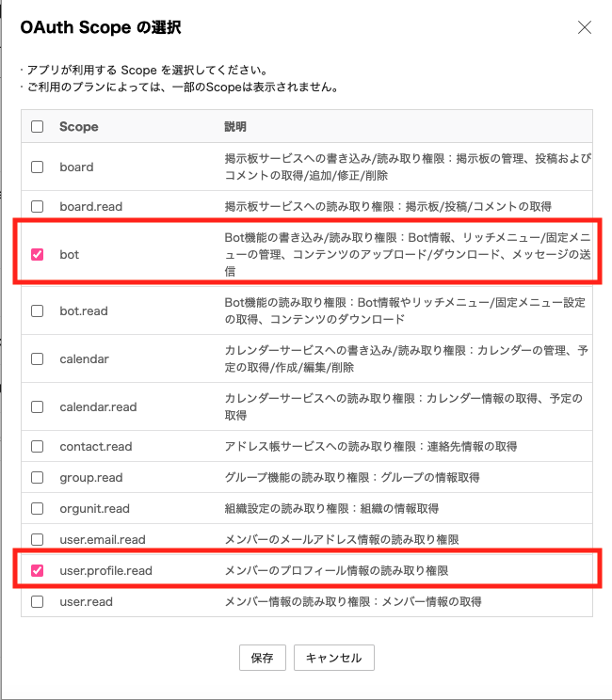The width and height of the screenshot is (612, 700).
Task: Select the calendar.read scope checkbox
Action: [x=38, y=407]
